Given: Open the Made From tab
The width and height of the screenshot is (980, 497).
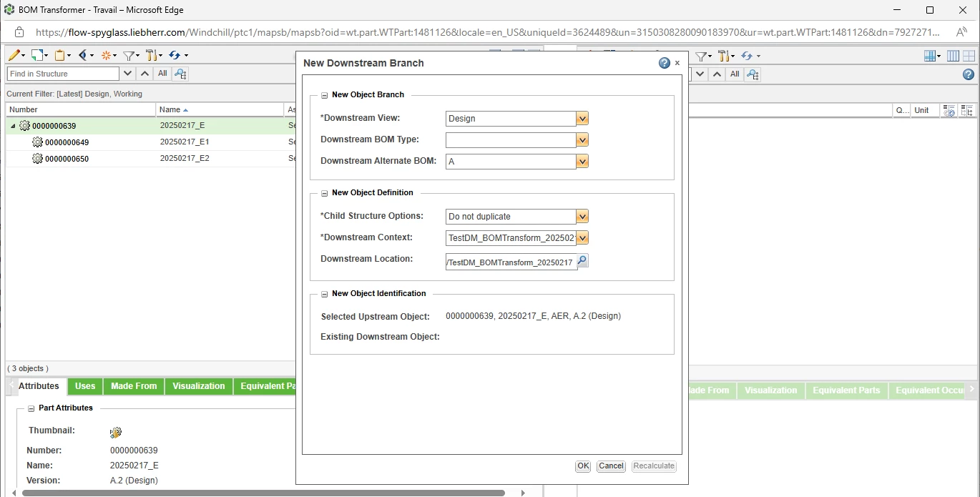Looking at the screenshot, I should click(134, 386).
